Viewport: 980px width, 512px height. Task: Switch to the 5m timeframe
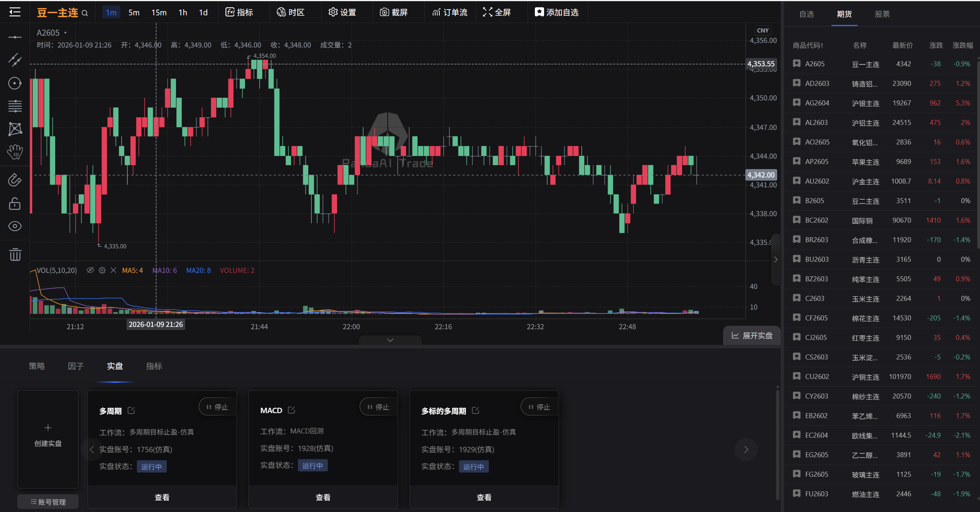(x=134, y=12)
